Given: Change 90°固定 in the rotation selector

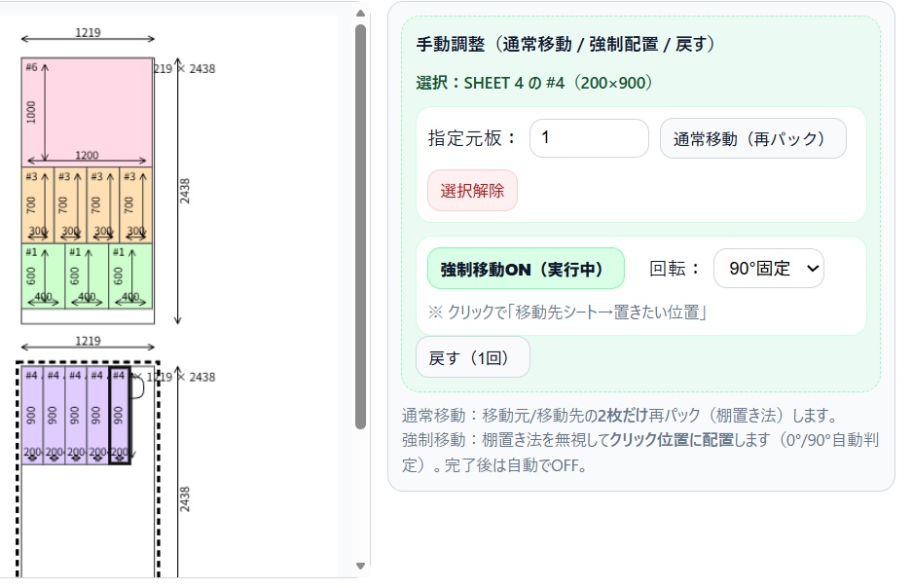Looking at the screenshot, I should click(x=768, y=268).
